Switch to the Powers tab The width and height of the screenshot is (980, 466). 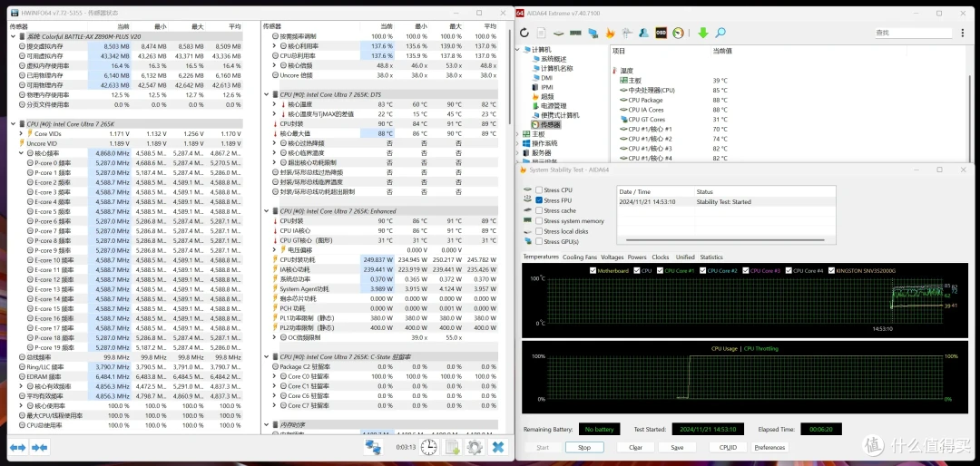tap(637, 257)
